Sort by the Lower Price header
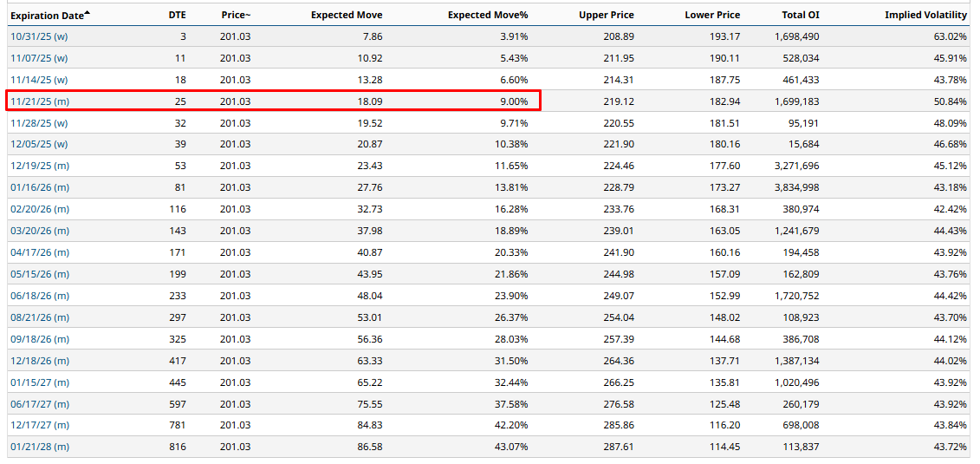 pyautogui.click(x=712, y=16)
